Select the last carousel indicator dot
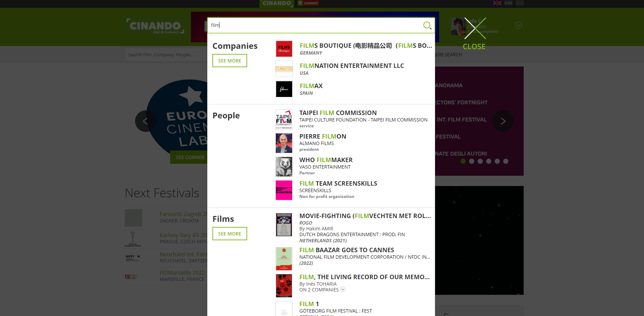 point(506,161)
